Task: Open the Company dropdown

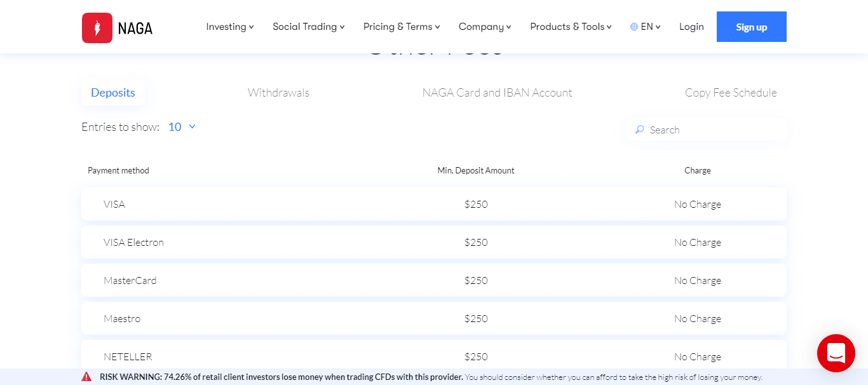Action: click(x=485, y=27)
